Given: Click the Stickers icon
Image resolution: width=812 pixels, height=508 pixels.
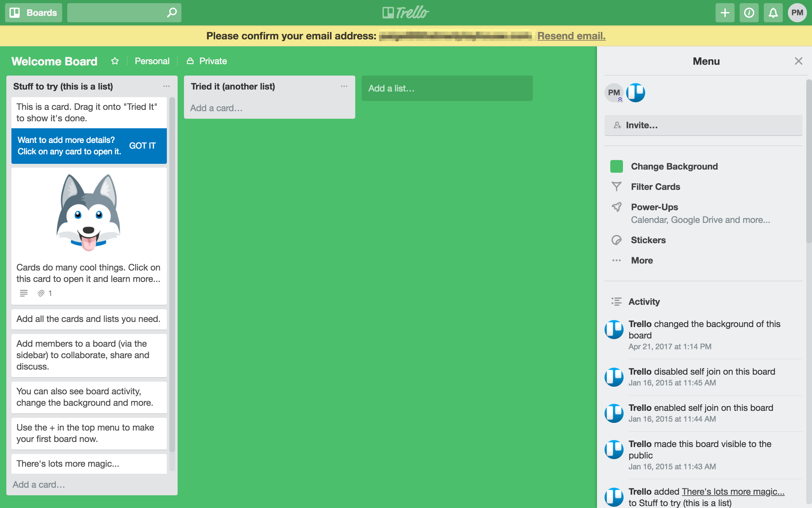Looking at the screenshot, I should tap(616, 240).
